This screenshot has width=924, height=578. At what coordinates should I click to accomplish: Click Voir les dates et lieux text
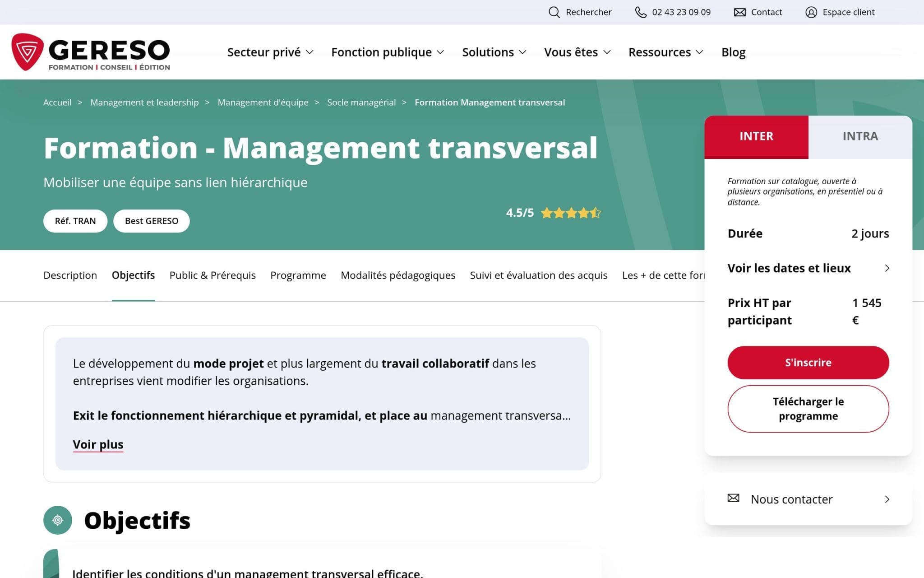point(789,268)
